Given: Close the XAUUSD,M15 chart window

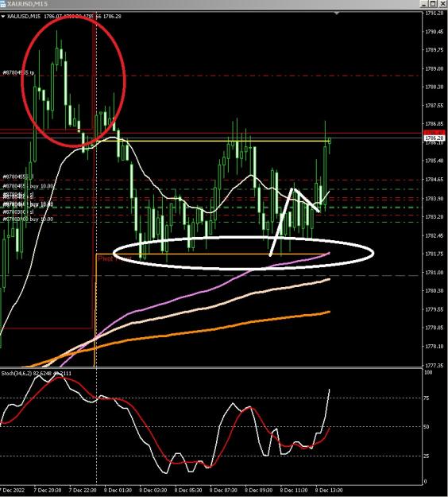Looking at the screenshot, I should (442, 4).
